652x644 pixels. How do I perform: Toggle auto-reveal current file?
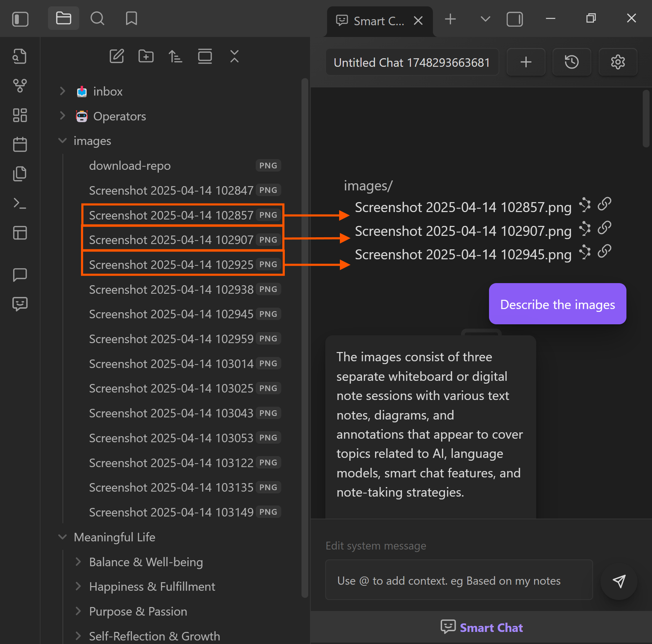(205, 56)
